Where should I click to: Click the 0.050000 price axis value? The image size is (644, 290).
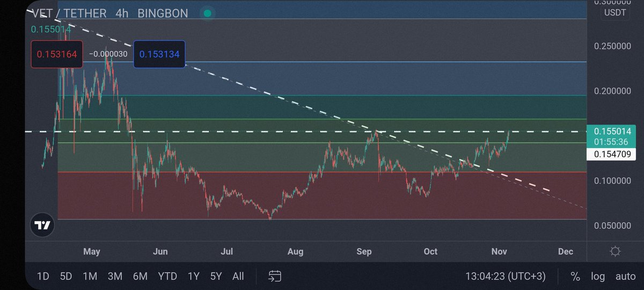(x=612, y=226)
